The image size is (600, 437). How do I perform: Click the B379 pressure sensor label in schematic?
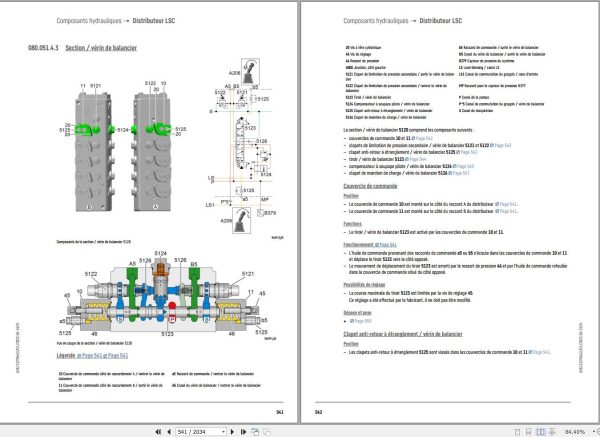point(270,213)
